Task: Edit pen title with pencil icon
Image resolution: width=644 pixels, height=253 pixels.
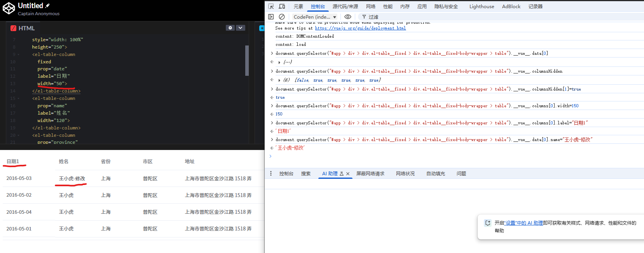Action: [x=47, y=6]
